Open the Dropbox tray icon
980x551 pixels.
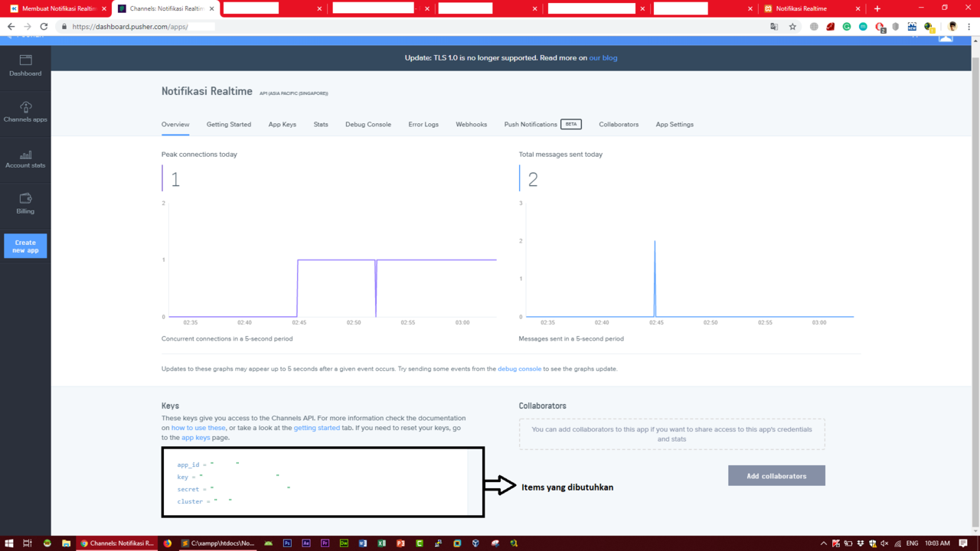861,543
